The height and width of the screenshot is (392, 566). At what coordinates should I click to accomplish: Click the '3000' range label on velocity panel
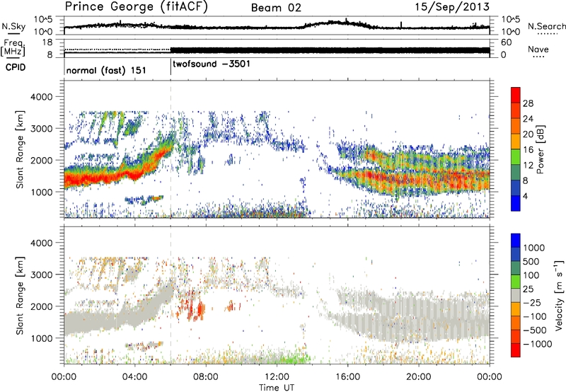coord(42,275)
